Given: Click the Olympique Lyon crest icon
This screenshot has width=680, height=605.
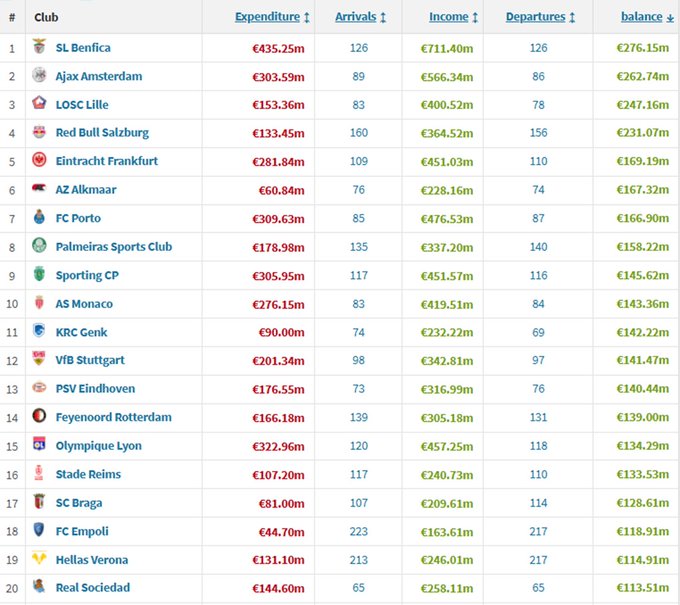Looking at the screenshot, I should [39, 445].
